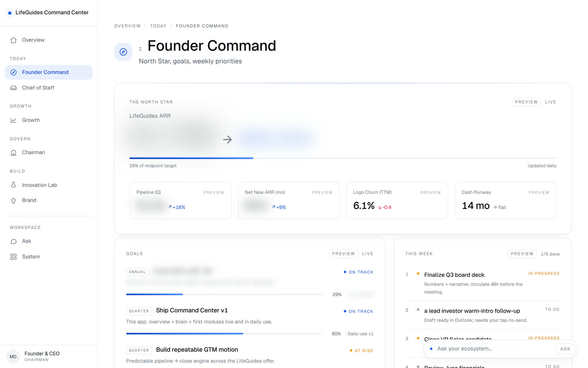Screen dimensions: 588x368
Task: Switch North Star card to PREVIEW
Action: (x=526, y=102)
